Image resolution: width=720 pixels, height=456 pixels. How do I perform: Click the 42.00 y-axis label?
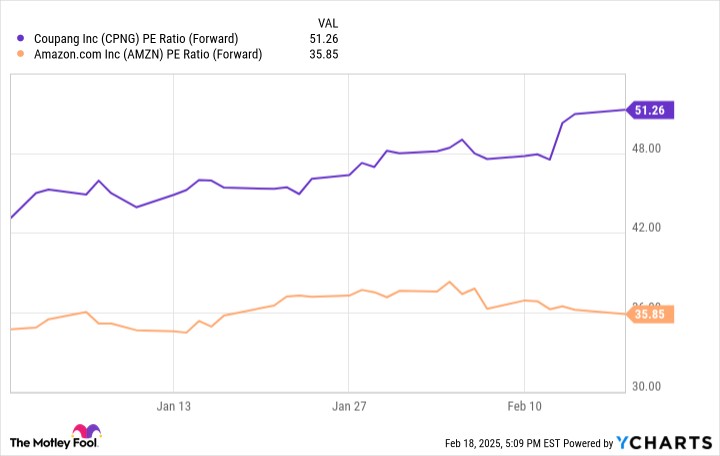pyautogui.click(x=646, y=227)
